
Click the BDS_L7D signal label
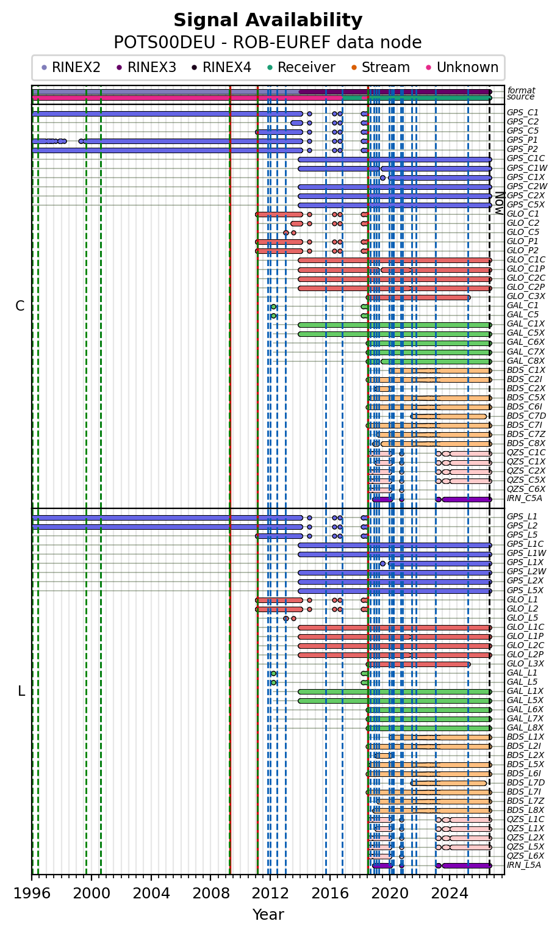coord(526,783)
